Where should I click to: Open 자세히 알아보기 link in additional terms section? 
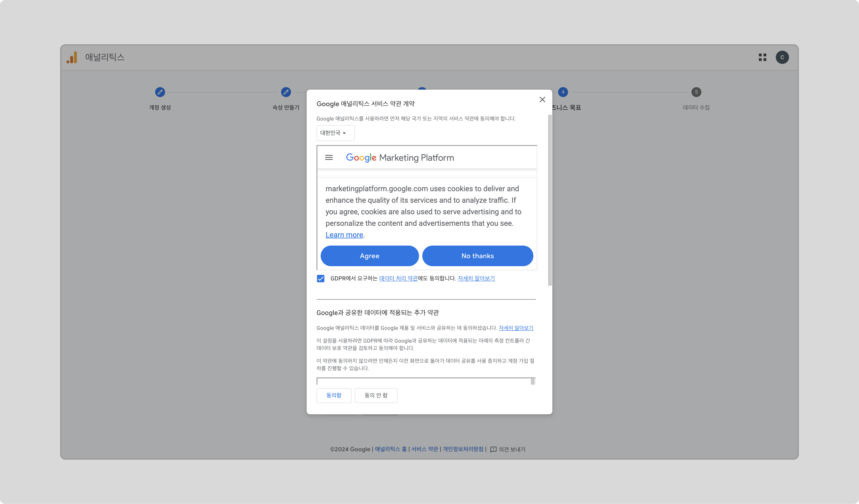click(516, 328)
